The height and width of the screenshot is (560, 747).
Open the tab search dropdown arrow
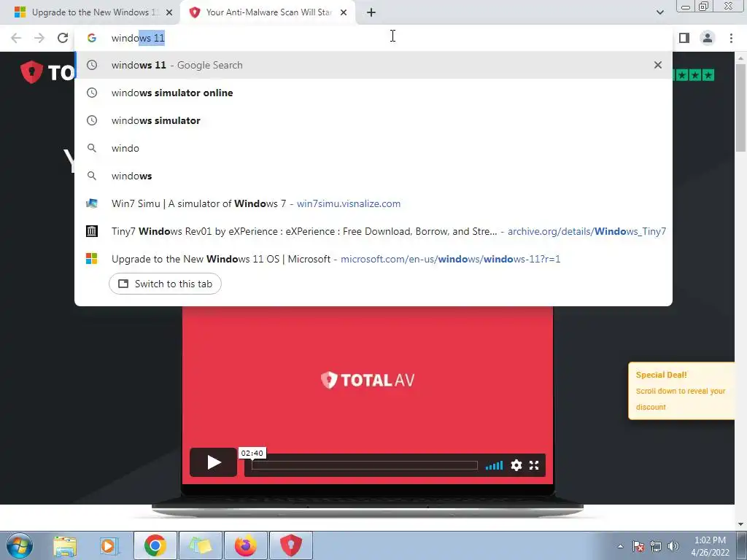point(659,12)
